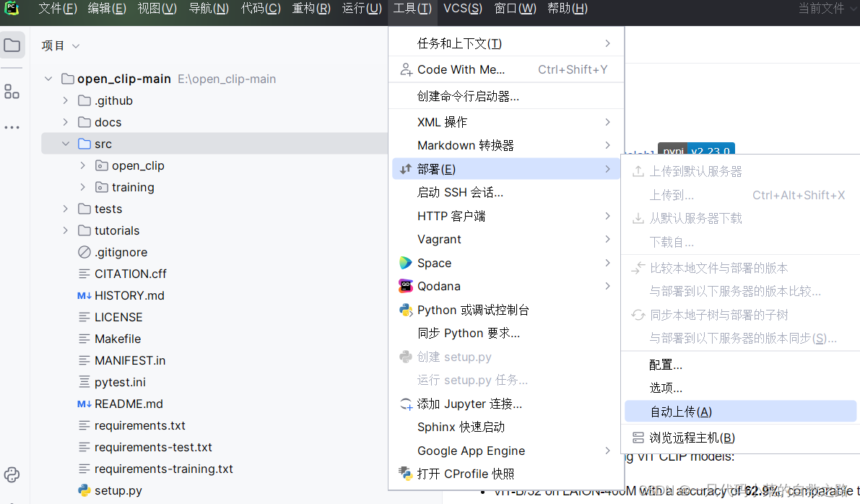Select 创建命令行启动器...
Image resolution: width=860 pixels, height=504 pixels.
point(506,97)
